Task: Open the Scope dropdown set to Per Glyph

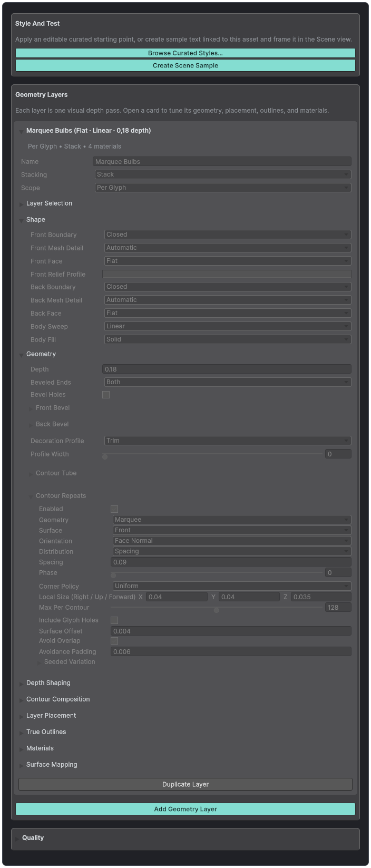Action: [223, 188]
